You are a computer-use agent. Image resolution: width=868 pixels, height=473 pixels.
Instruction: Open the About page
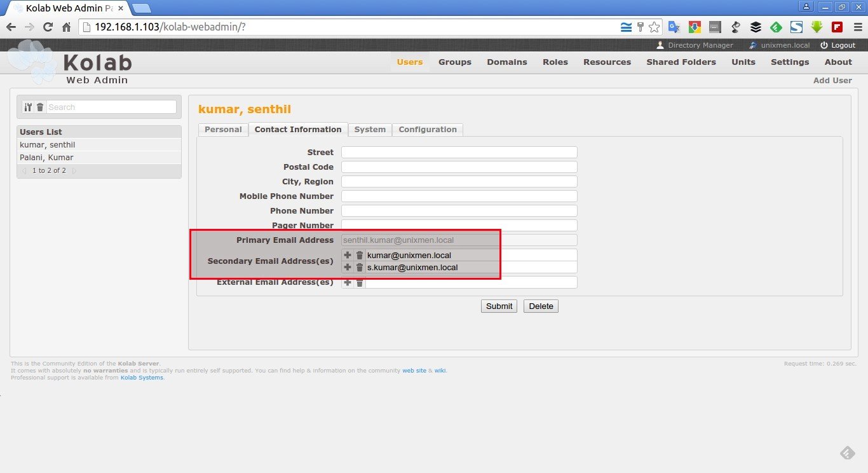pos(838,62)
